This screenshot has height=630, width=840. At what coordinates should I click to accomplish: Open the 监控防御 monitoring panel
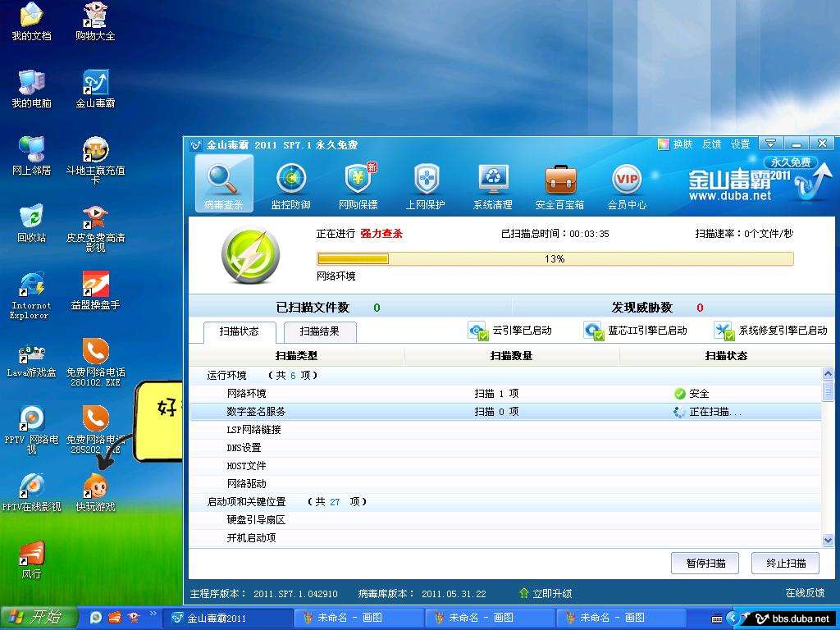[291, 182]
